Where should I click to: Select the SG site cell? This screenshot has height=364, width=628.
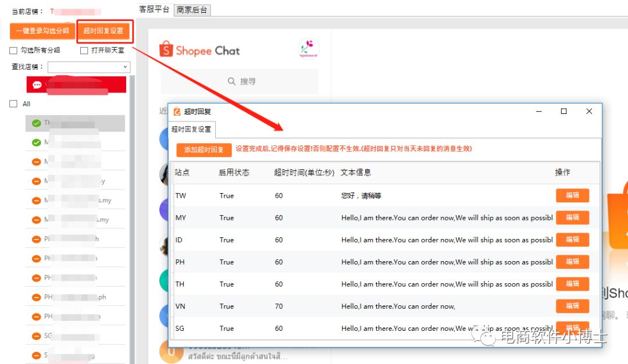pos(180,329)
